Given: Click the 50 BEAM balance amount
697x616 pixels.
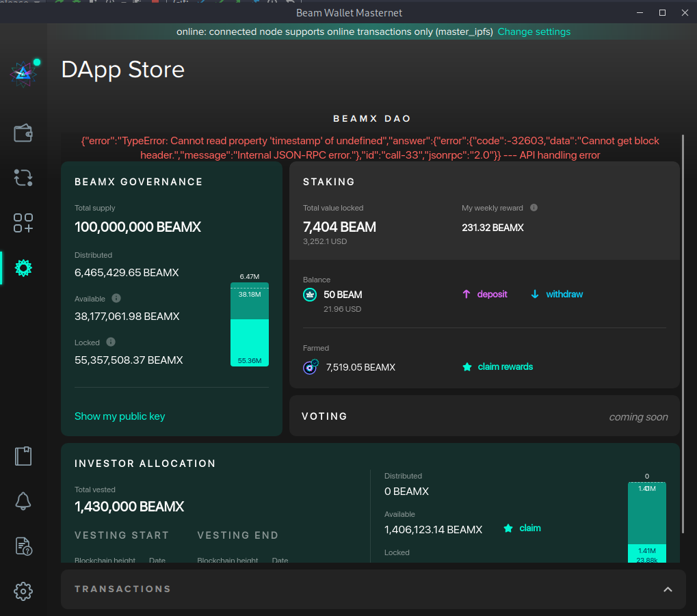Looking at the screenshot, I should tap(343, 295).
